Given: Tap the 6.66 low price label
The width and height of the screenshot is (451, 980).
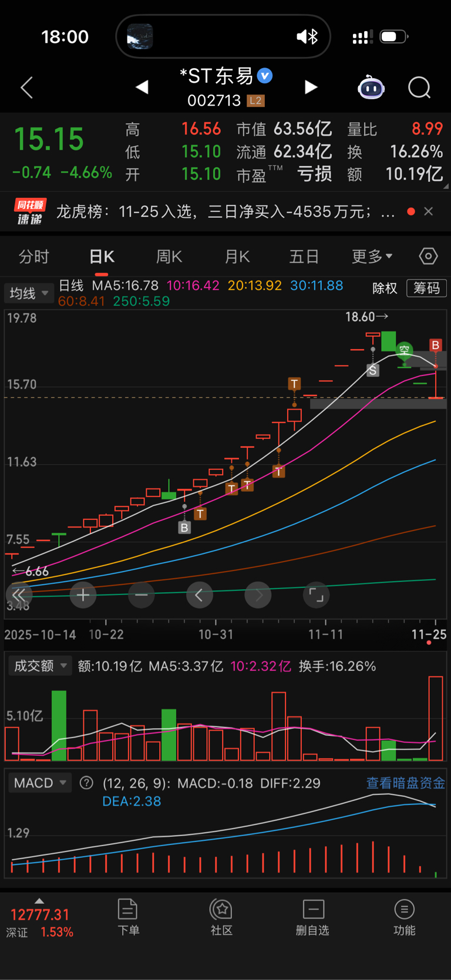Looking at the screenshot, I should (31, 571).
